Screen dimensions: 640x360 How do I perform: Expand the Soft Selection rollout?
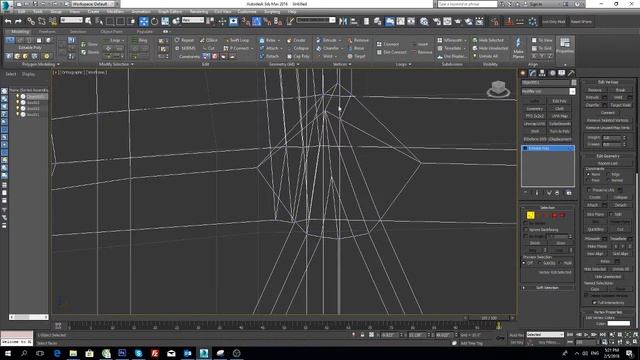click(x=547, y=287)
